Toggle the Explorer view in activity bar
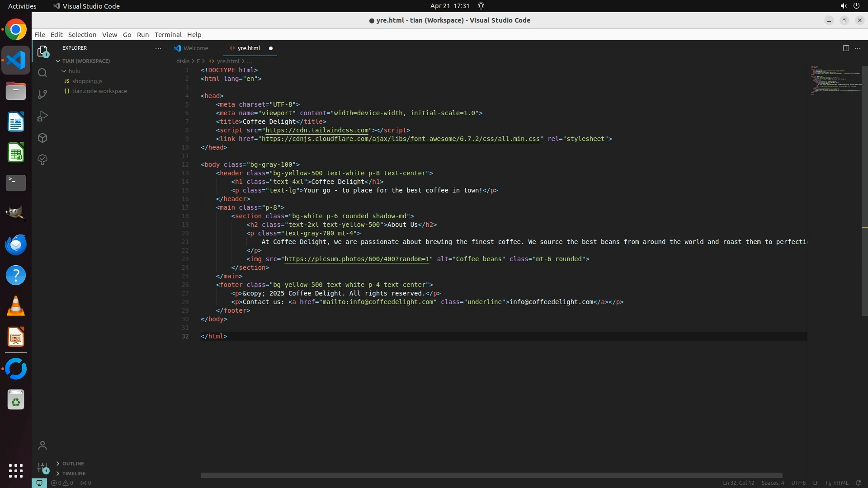 [x=42, y=52]
